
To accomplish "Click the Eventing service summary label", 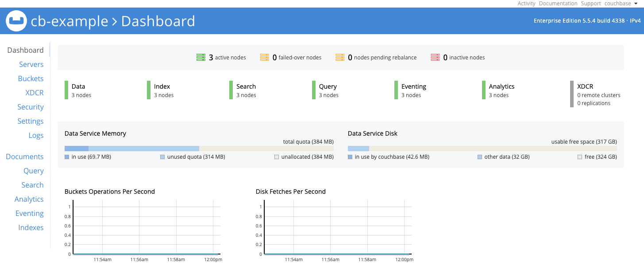I will click(414, 86).
